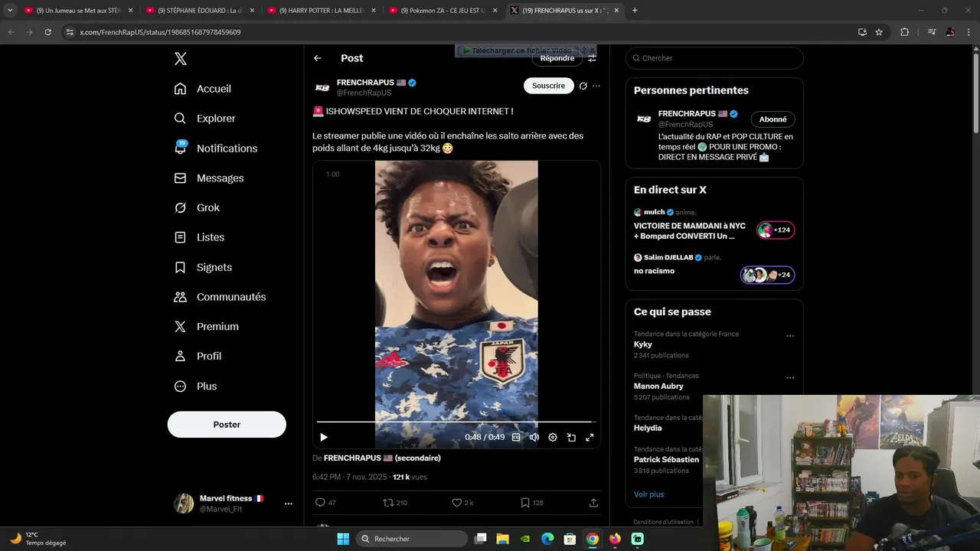
Task: Open reply sorting settings icon
Action: [x=592, y=58]
